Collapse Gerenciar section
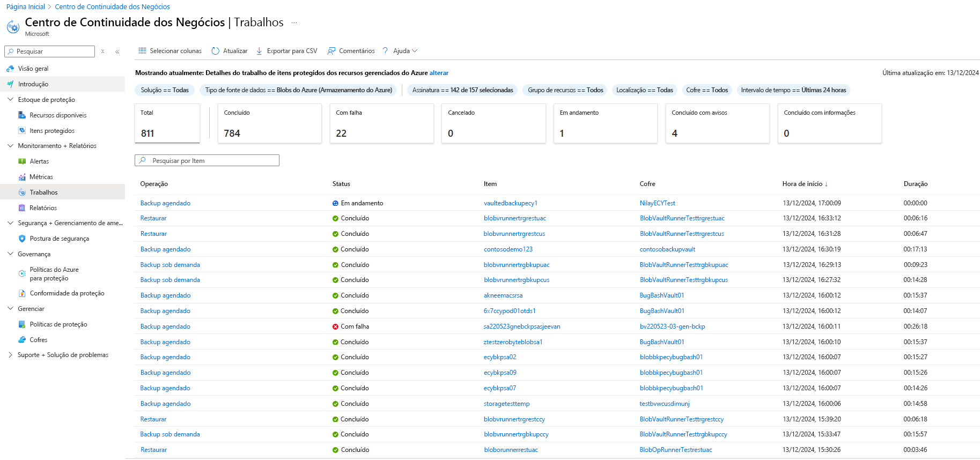980x460 pixels. coord(10,309)
